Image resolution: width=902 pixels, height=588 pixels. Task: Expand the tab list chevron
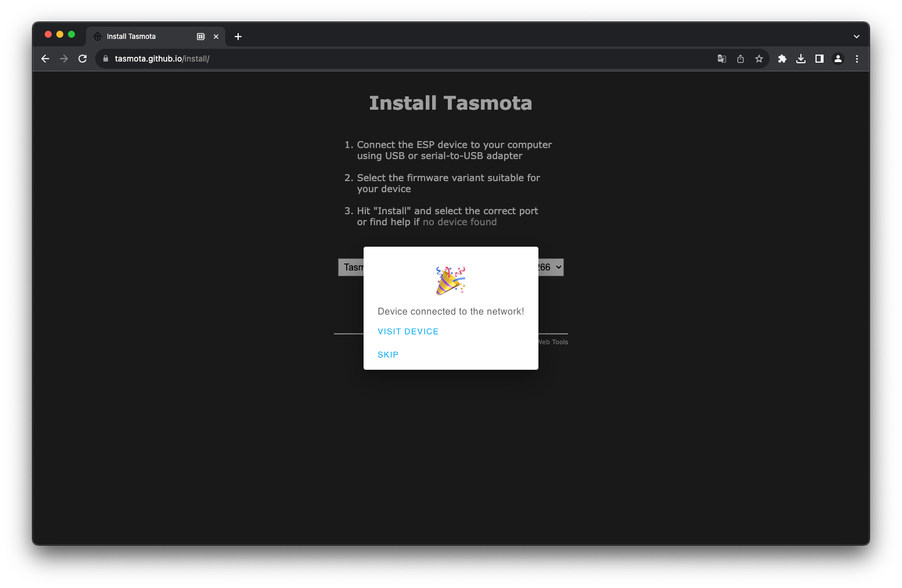point(856,36)
